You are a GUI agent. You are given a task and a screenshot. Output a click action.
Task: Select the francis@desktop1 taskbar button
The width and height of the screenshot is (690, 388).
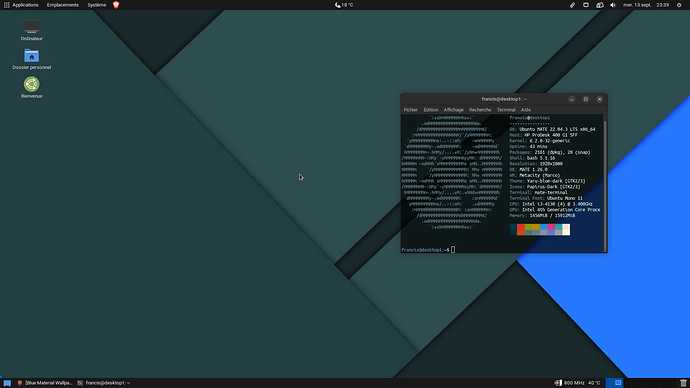[104, 383]
